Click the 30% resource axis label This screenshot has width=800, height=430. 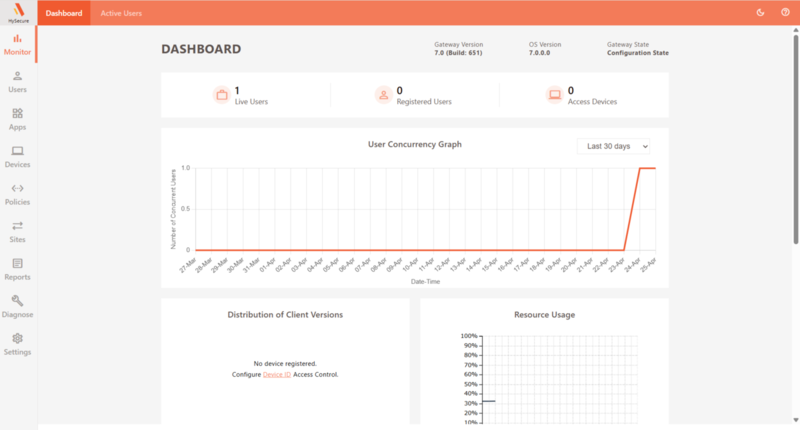click(470, 403)
